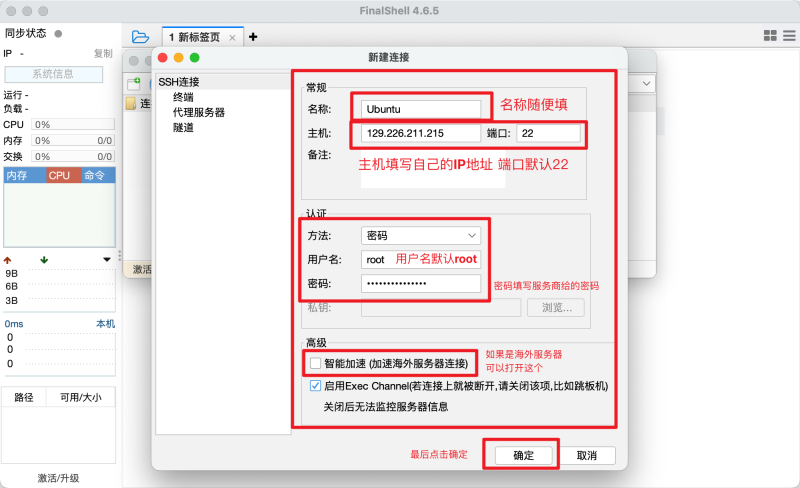The width and height of the screenshot is (800, 488).
Task: Click the 内存 usage bar
Action: tap(73, 140)
